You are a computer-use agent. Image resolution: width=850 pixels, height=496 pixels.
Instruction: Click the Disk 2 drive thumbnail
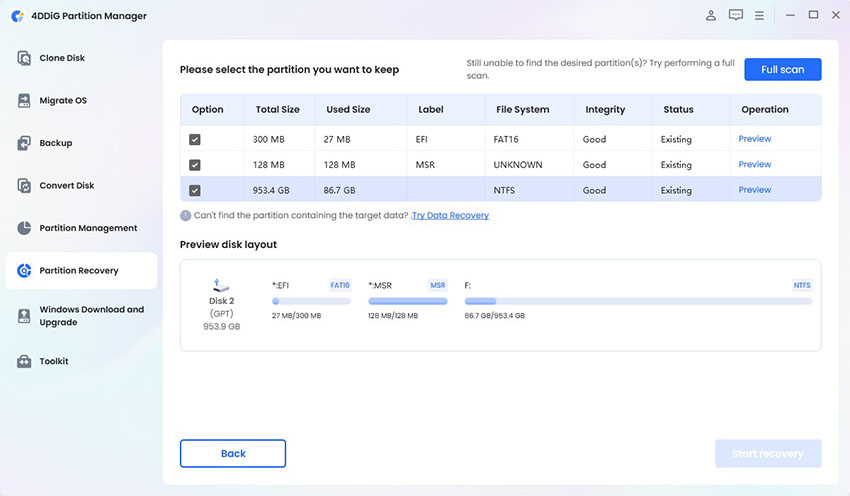[222, 288]
